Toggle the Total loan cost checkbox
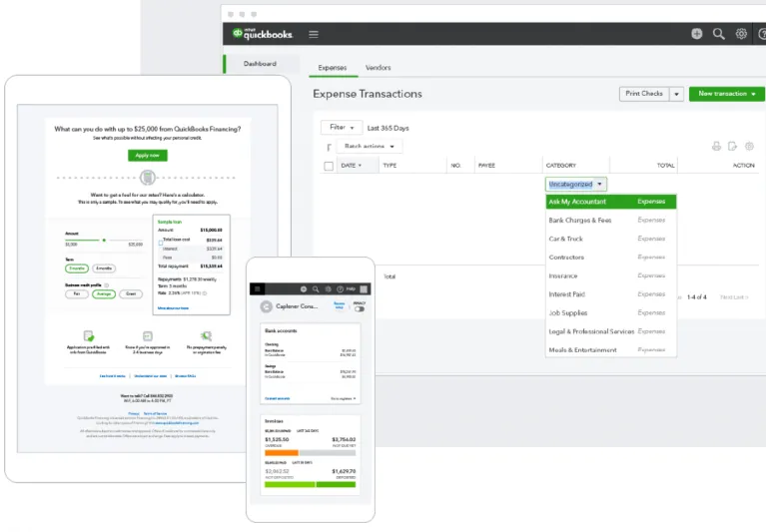 click(x=160, y=243)
